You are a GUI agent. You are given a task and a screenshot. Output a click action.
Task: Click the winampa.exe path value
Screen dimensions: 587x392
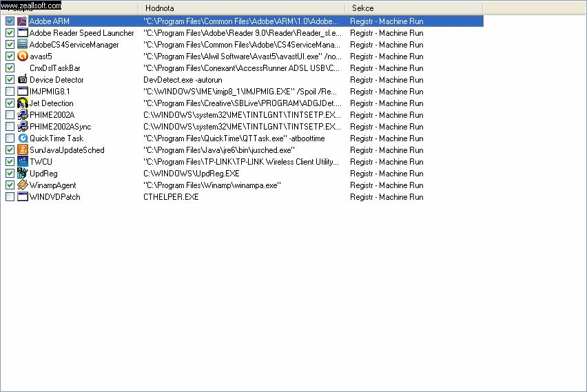tap(212, 185)
